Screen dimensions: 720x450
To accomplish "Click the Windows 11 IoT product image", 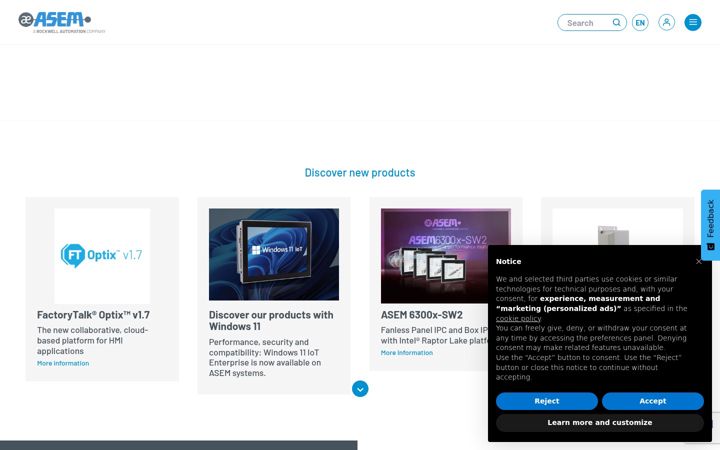I will tap(274, 254).
